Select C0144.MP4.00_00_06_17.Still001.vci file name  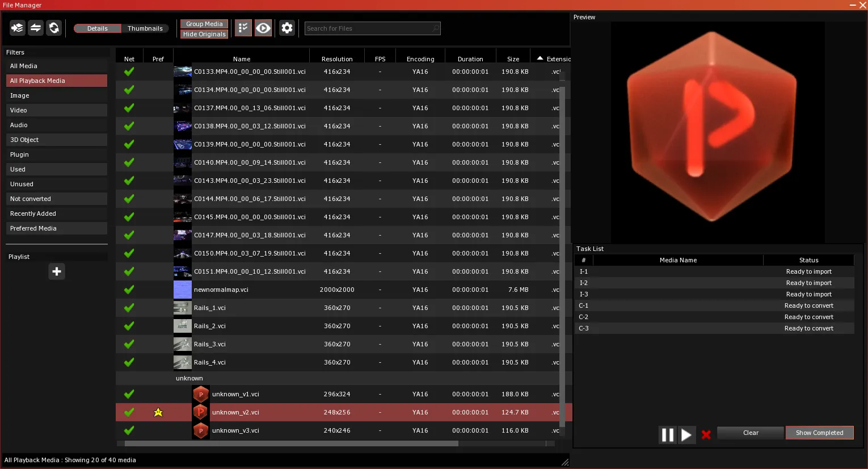250,199
